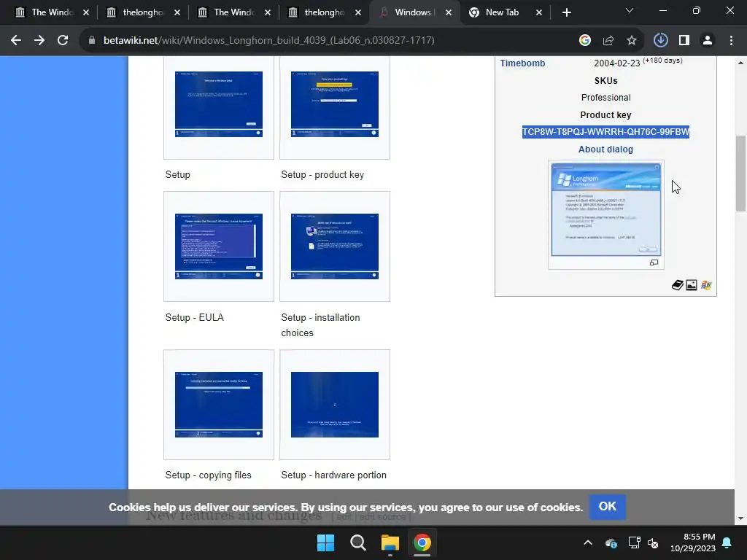
Task: Click the black book icon in infobox
Action: coord(678,285)
